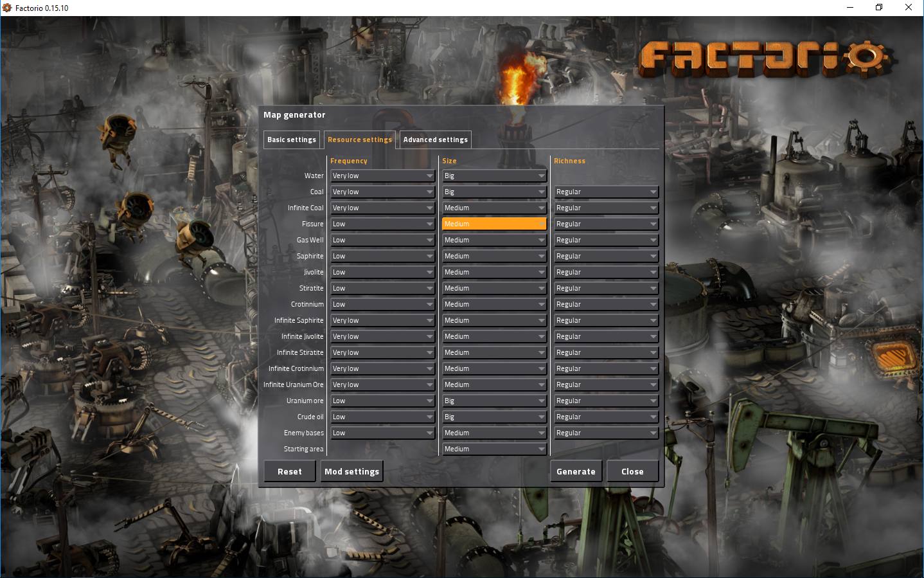Screen dimensions: 924x578
Task: Expand the Fissure richness dropdown
Action: [607, 224]
